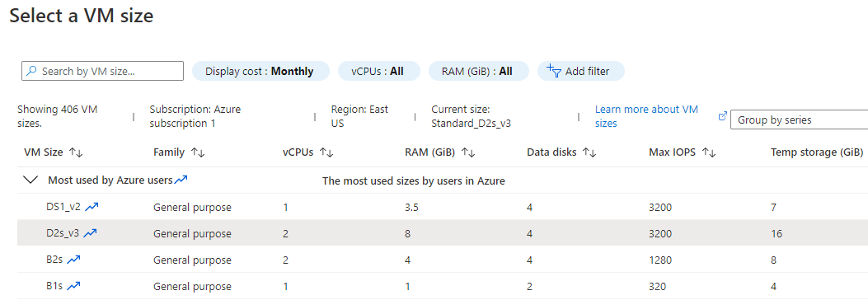Open the Display cost Monthly filter

tap(260, 72)
